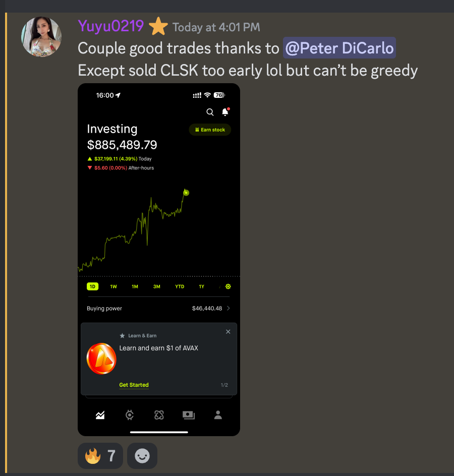Expand the Buying power chevron
Image resolution: width=454 pixels, height=476 pixels.
tap(229, 308)
